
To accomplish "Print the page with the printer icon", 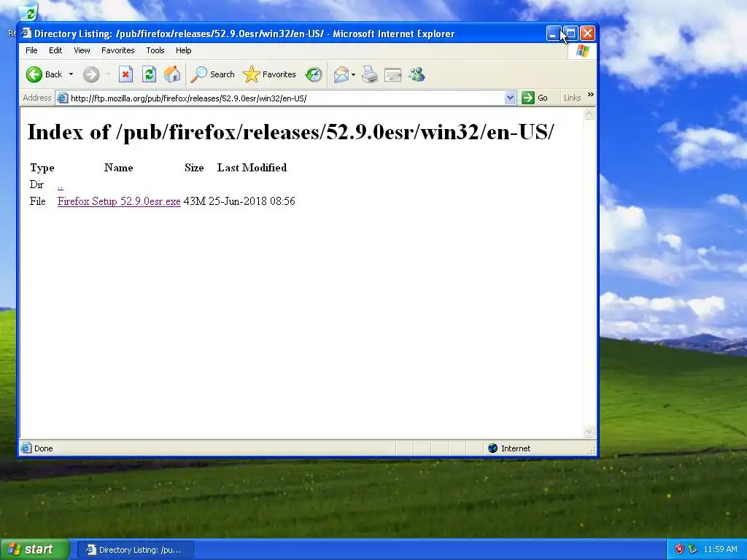I will click(x=370, y=74).
